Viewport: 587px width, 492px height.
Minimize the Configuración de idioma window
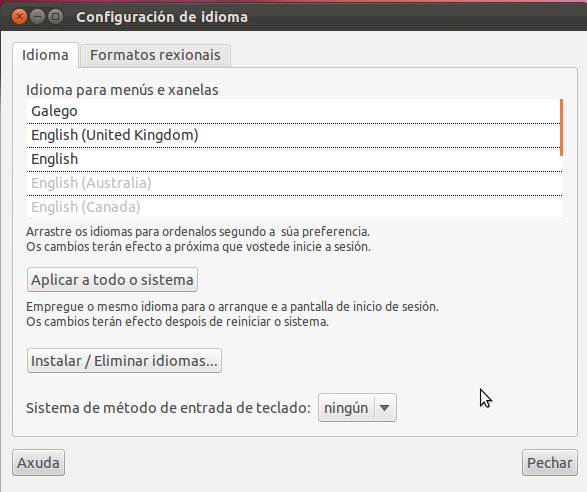(x=37, y=17)
